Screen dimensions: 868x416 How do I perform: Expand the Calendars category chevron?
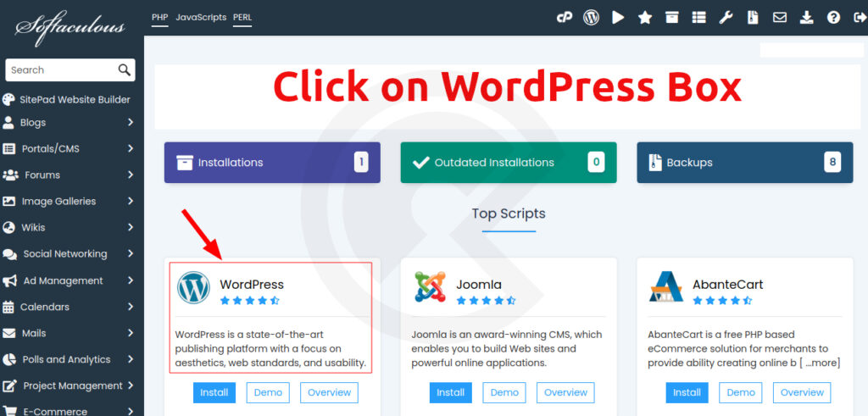[131, 307]
